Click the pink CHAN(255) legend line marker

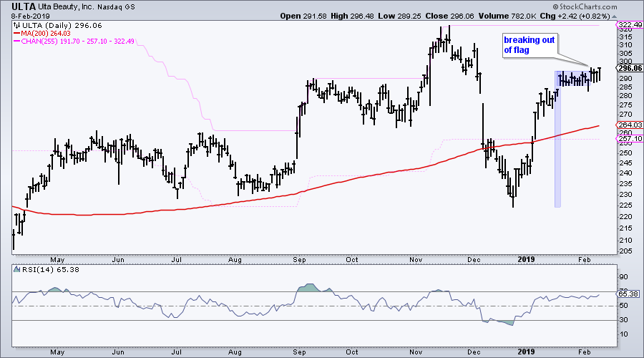(17, 41)
